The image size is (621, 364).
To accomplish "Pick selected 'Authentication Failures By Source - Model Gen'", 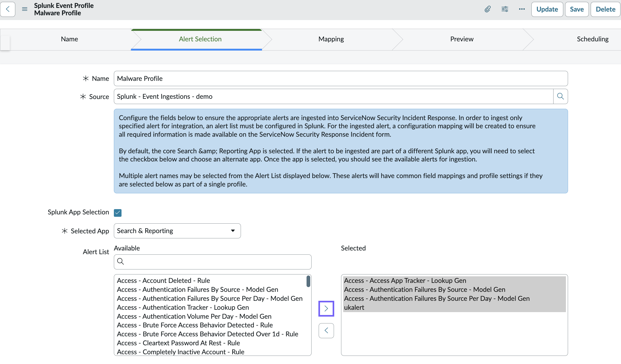I will pos(454,289).
